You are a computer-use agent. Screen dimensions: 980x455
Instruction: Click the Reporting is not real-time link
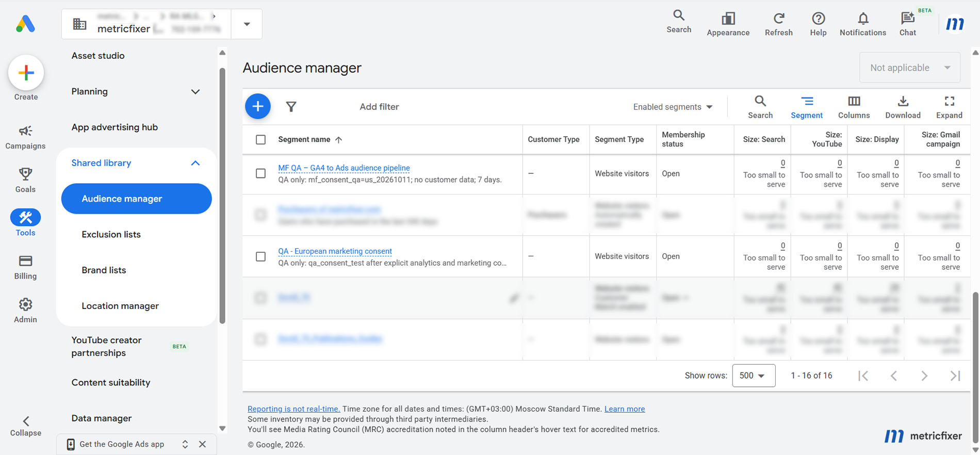pos(293,409)
